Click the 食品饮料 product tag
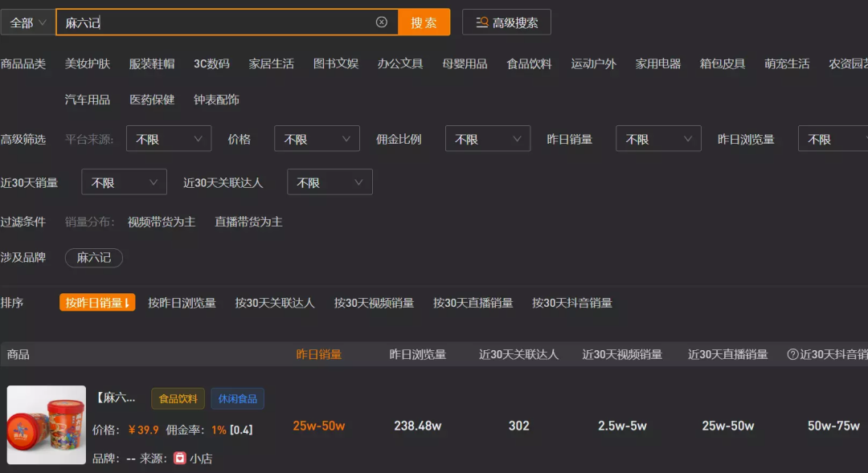This screenshot has height=473, width=868. pos(178,398)
